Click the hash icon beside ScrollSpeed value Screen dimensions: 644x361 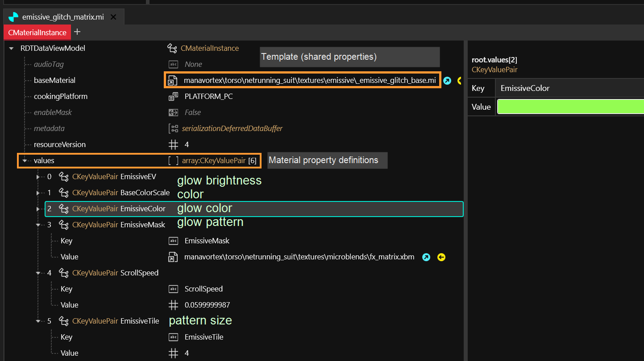(x=173, y=305)
